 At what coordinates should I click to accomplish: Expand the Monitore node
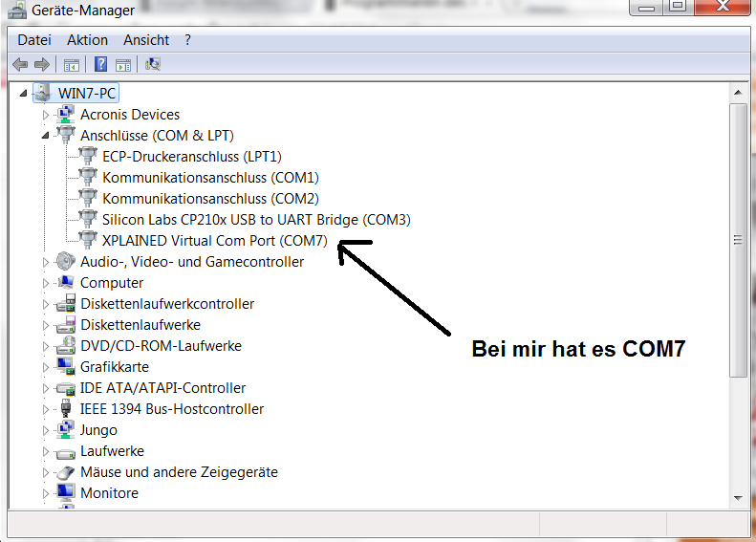(x=46, y=493)
